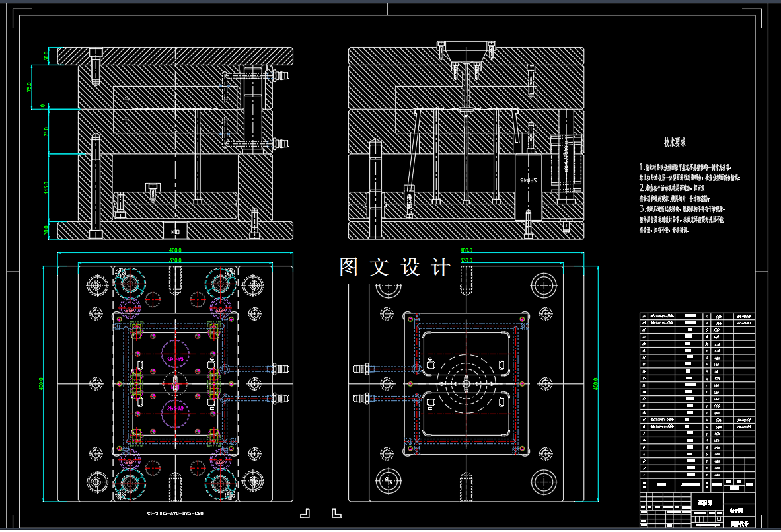Click the upright magenta SP045 label in the plan view
Image resolution: width=781 pixels, height=532 pixels.
(x=175, y=359)
